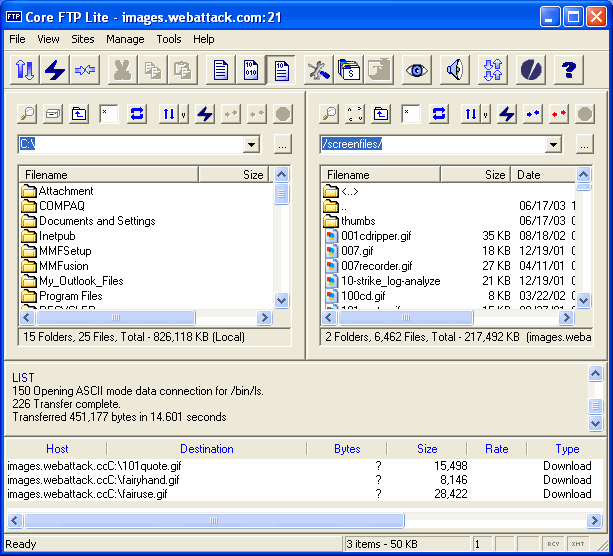
Task: Click the remote panel select-all brackets icon
Action: pos(355,114)
